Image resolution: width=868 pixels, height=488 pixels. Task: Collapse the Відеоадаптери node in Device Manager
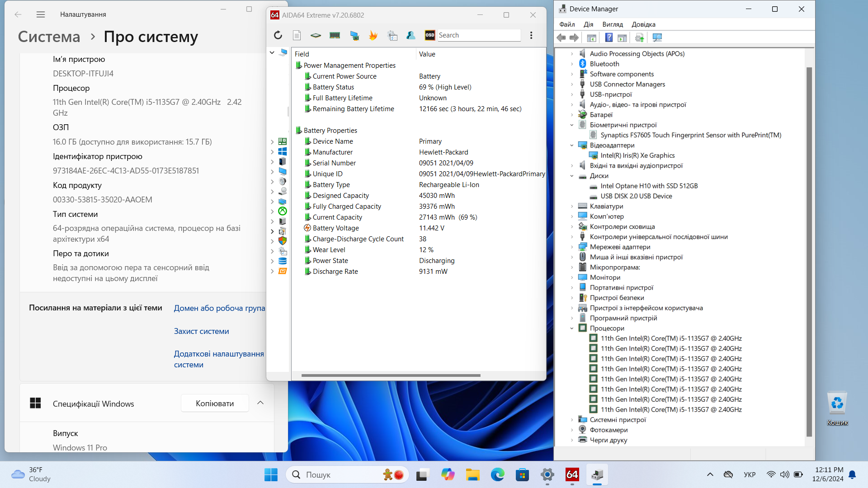(x=572, y=145)
